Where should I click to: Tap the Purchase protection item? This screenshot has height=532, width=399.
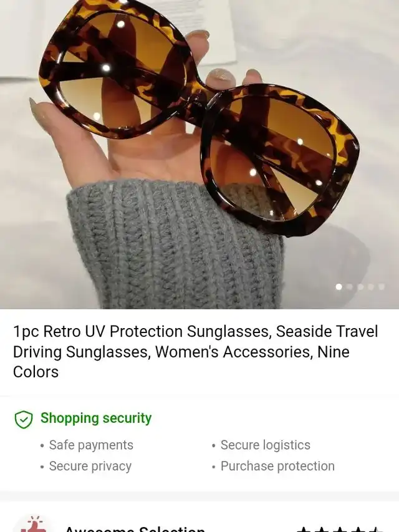point(277,466)
